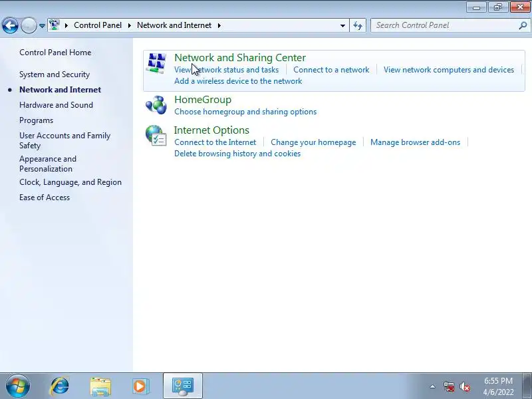Open the Windows Start menu
Viewport: 532px width, 399px height.
18,386
